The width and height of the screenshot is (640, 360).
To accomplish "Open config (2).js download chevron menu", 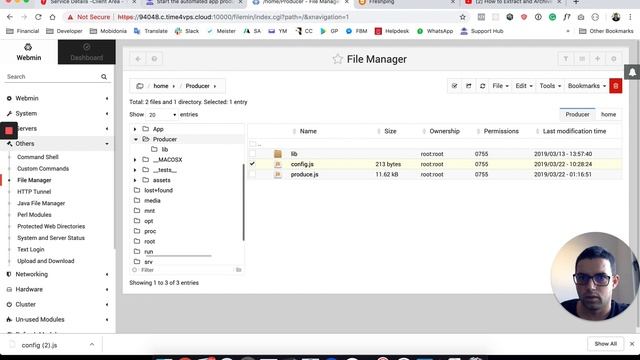I will point(92,345).
